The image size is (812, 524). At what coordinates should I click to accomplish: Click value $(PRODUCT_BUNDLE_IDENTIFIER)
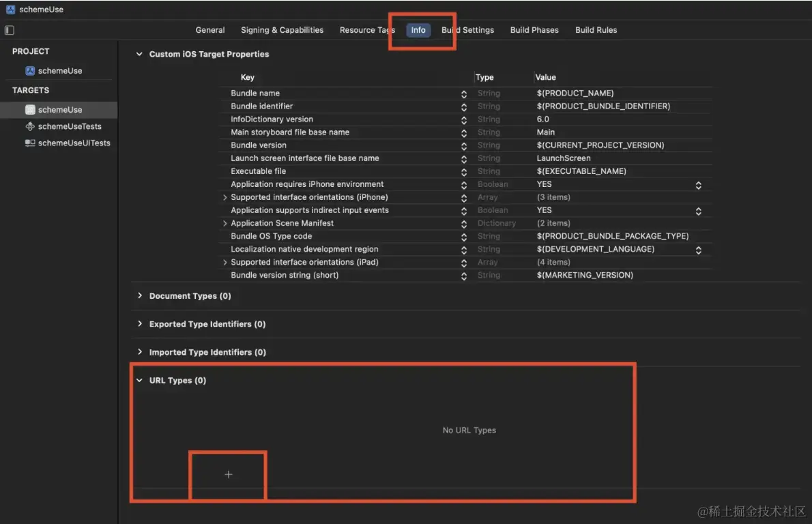603,106
